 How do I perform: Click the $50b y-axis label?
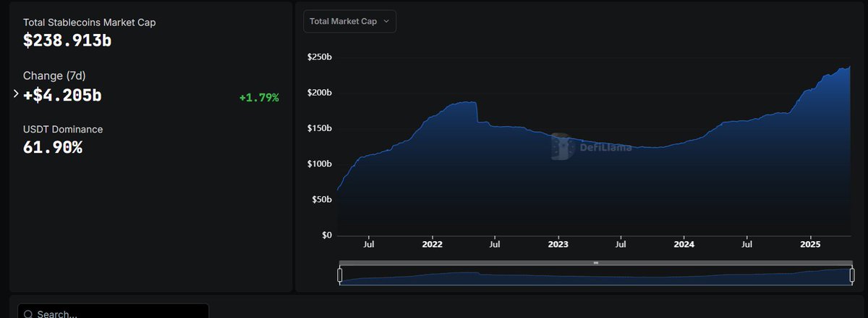click(321, 199)
